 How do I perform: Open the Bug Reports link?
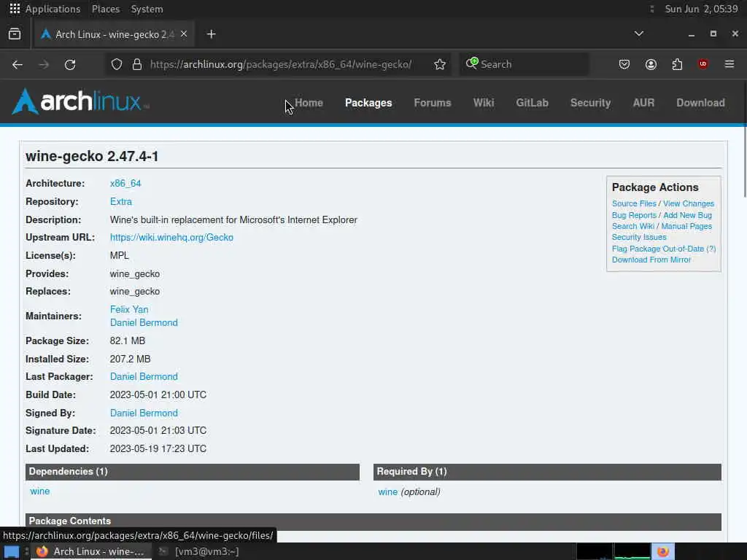[x=634, y=215]
